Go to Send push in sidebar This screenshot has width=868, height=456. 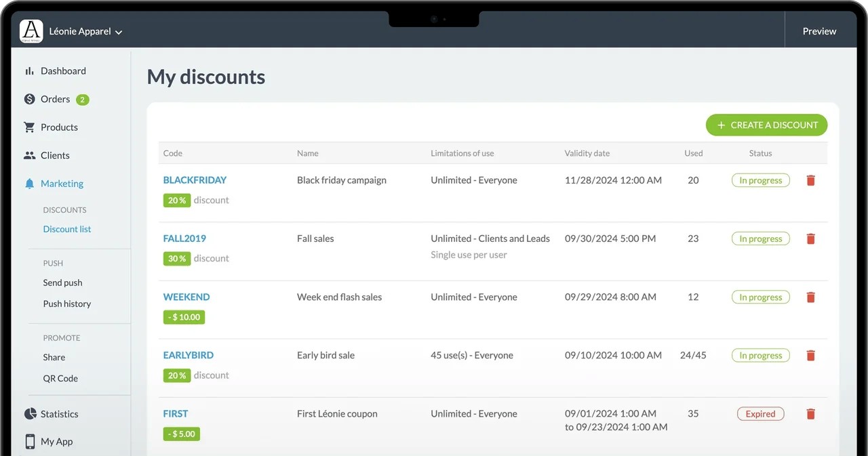pyautogui.click(x=62, y=283)
